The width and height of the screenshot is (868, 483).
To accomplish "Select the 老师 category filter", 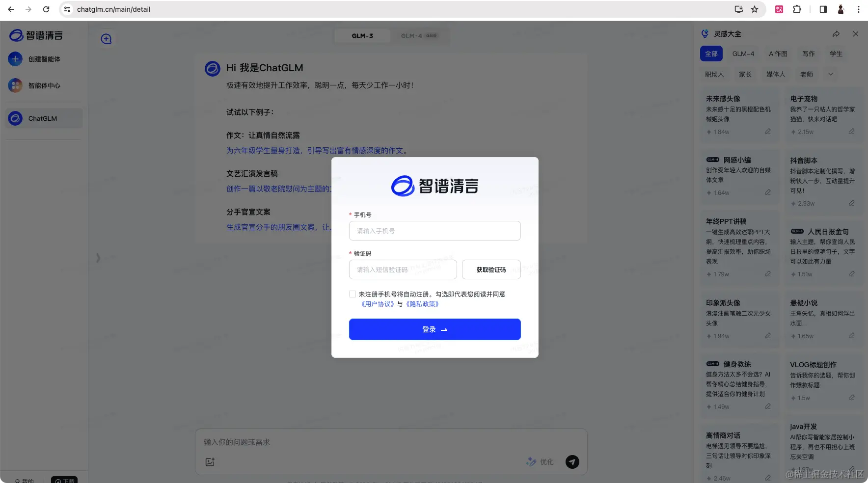I will pos(807,75).
